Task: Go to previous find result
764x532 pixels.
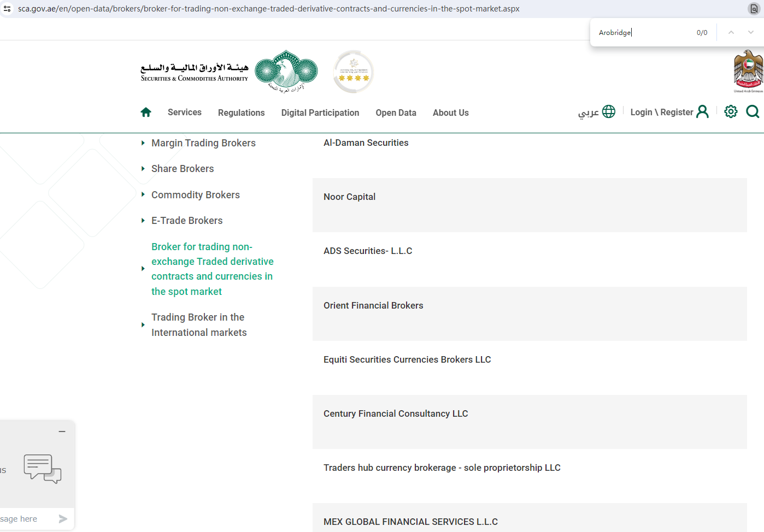Action: coord(731,33)
